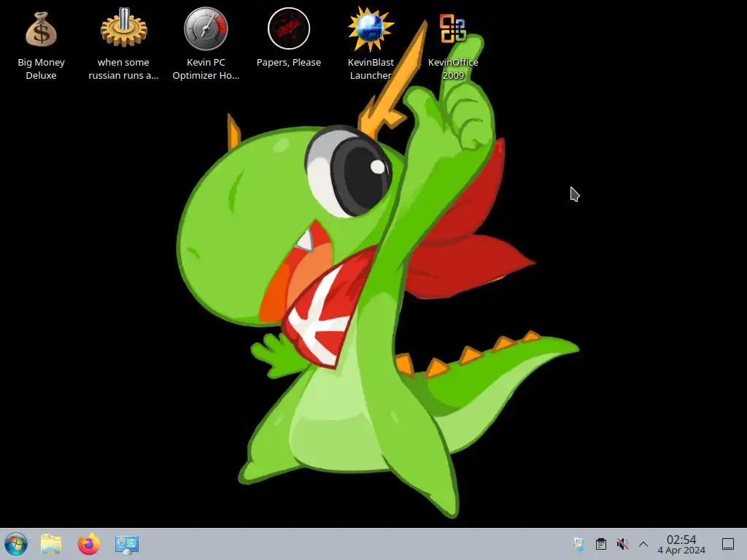Launch the Kevin PC Optimizer gauge icon
747x560 pixels.
(206, 28)
